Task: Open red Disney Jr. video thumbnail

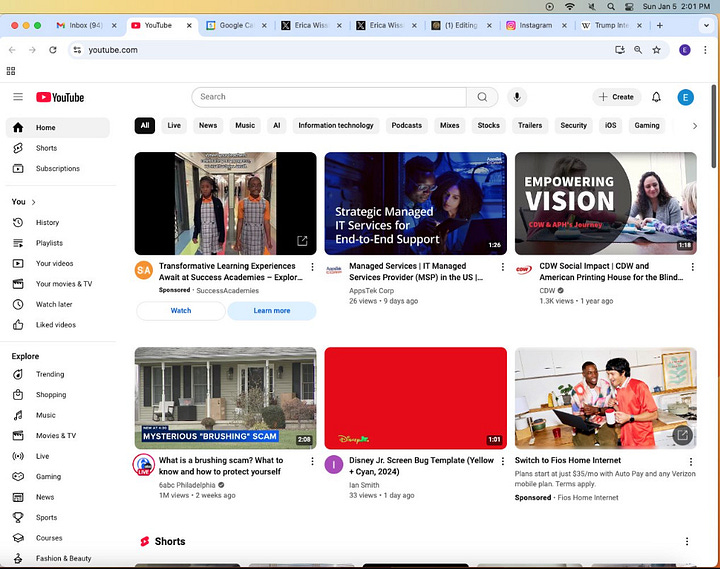Action: click(416, 398)
